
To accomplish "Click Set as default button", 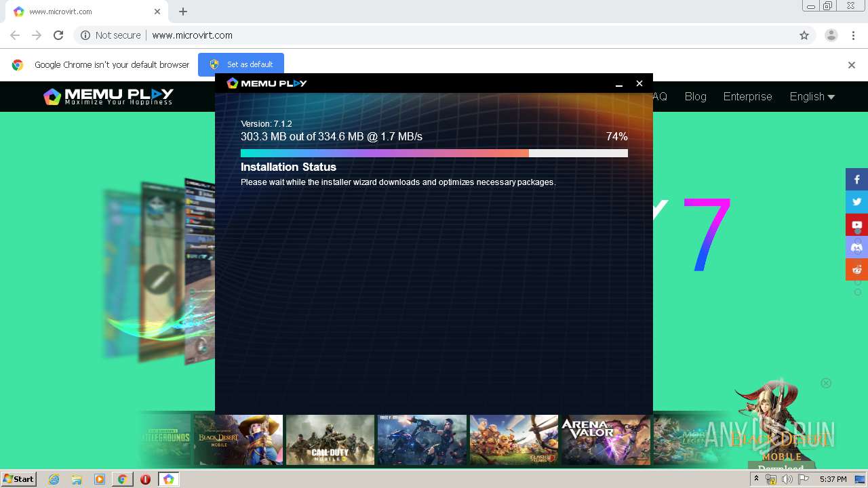I will [x=241, y=64].
